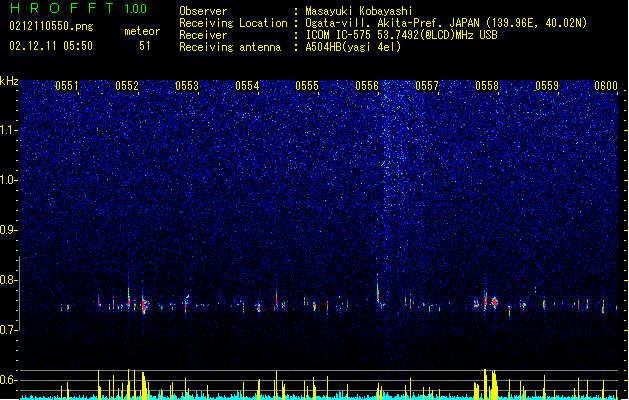Select the filename 0212110550.png
629x400 pixels.
point(51,26)
